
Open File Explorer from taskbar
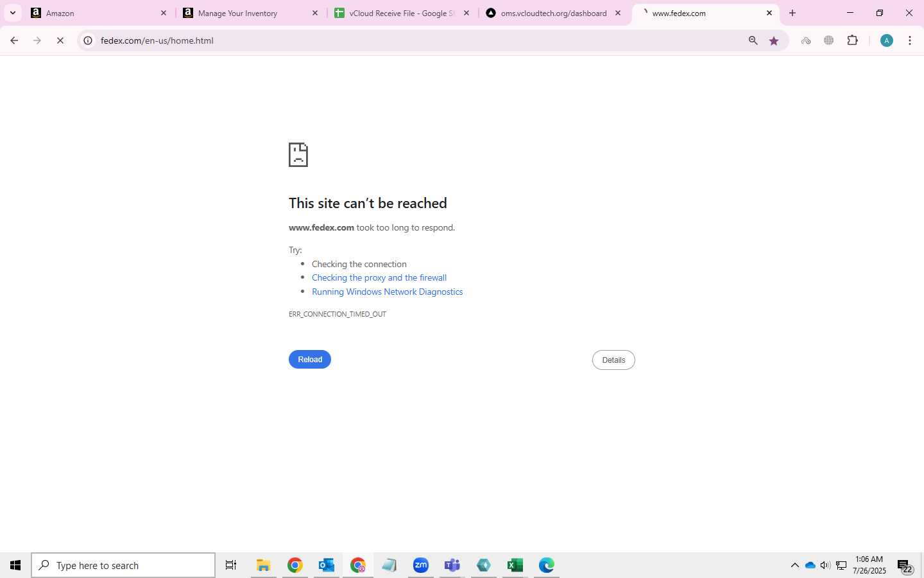pyautogui.click(x=263, y=565)
